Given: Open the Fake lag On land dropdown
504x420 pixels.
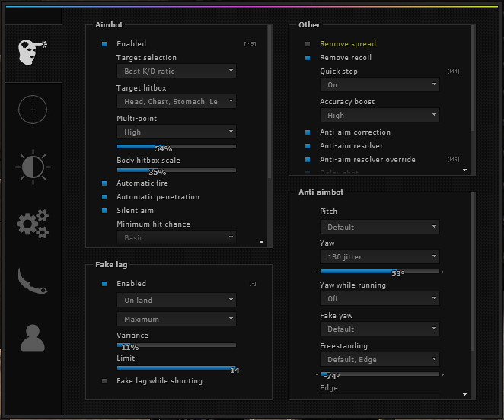Looking at the screenshot, I should (176, 301).
